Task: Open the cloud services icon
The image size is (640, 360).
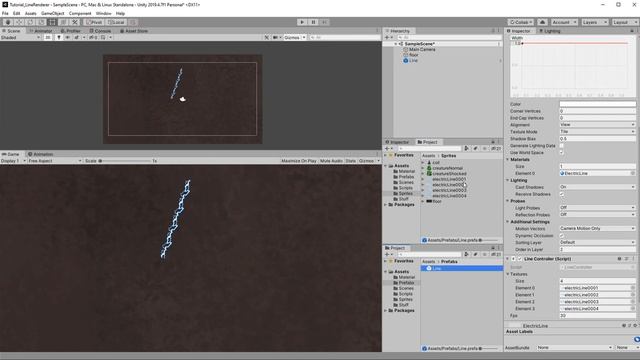Action: [x=542, y=22]
